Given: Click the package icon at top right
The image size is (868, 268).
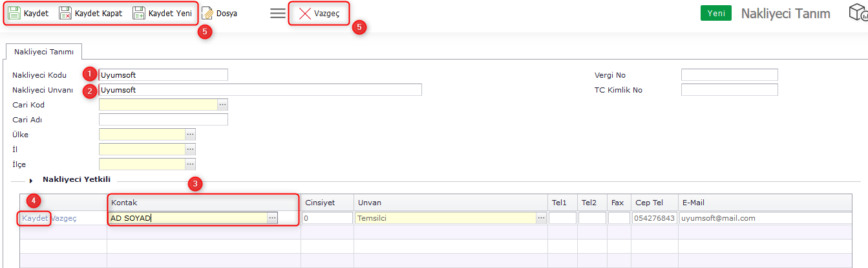Looking at the screenshot, I should tap(858, 13).
